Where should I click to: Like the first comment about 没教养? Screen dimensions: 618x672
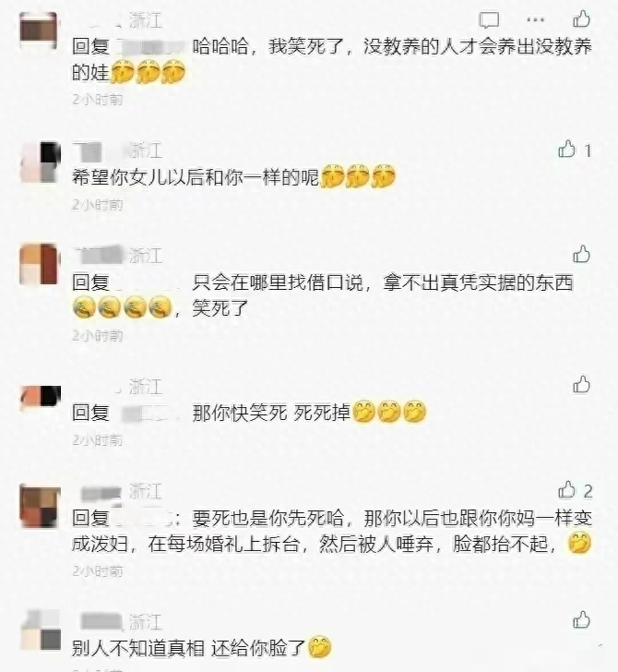582,19
